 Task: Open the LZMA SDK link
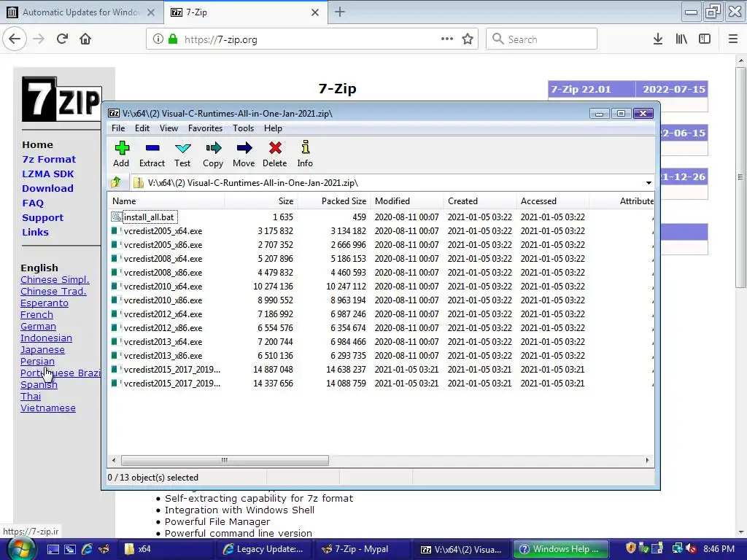coord(47,174)
